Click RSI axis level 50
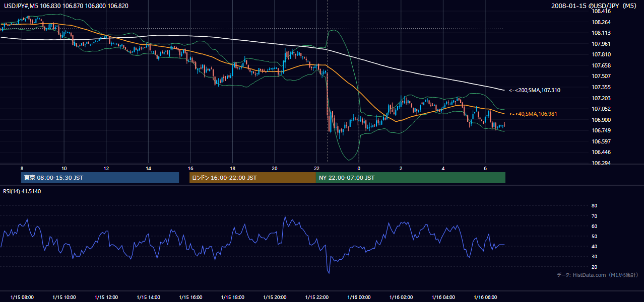644x302 pixels. 594,236
